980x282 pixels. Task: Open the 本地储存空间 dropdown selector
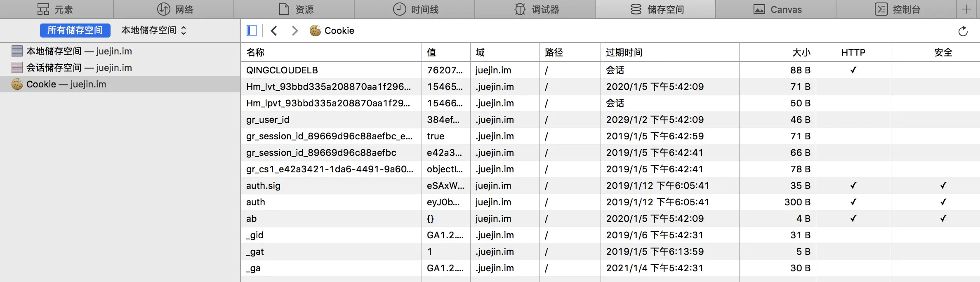[153, 30]
